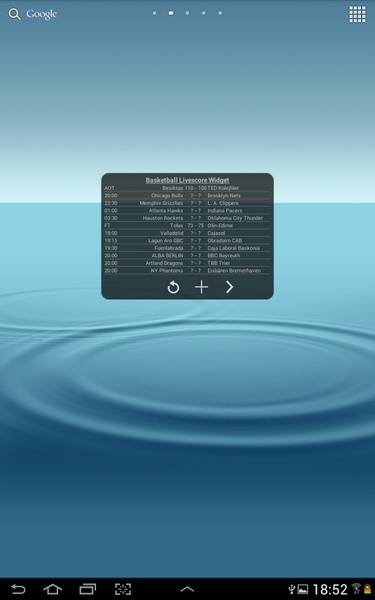Select Fuenlabrada team name

169,248
